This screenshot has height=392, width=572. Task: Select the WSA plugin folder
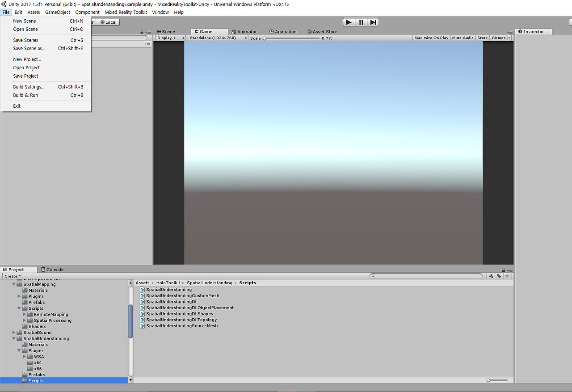click(36, 357)
